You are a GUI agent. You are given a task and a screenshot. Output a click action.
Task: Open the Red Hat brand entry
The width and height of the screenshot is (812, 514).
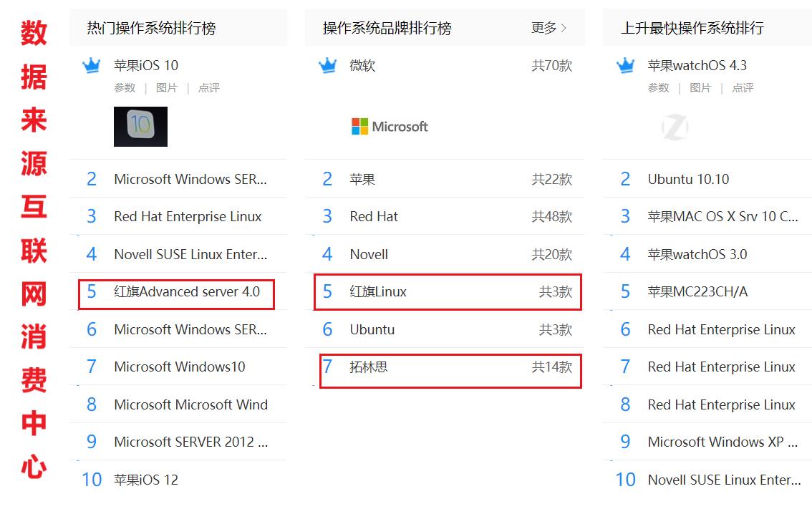[x=374, y=216]
